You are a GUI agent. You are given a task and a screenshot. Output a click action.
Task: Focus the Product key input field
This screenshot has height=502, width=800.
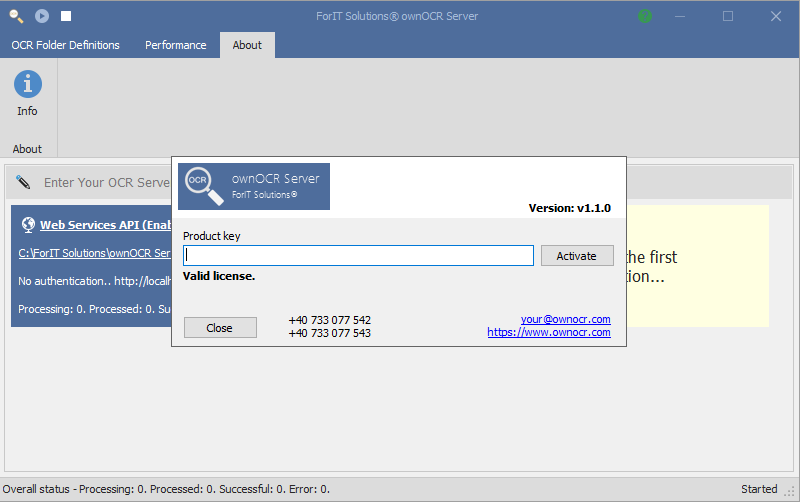pos(358,256)
